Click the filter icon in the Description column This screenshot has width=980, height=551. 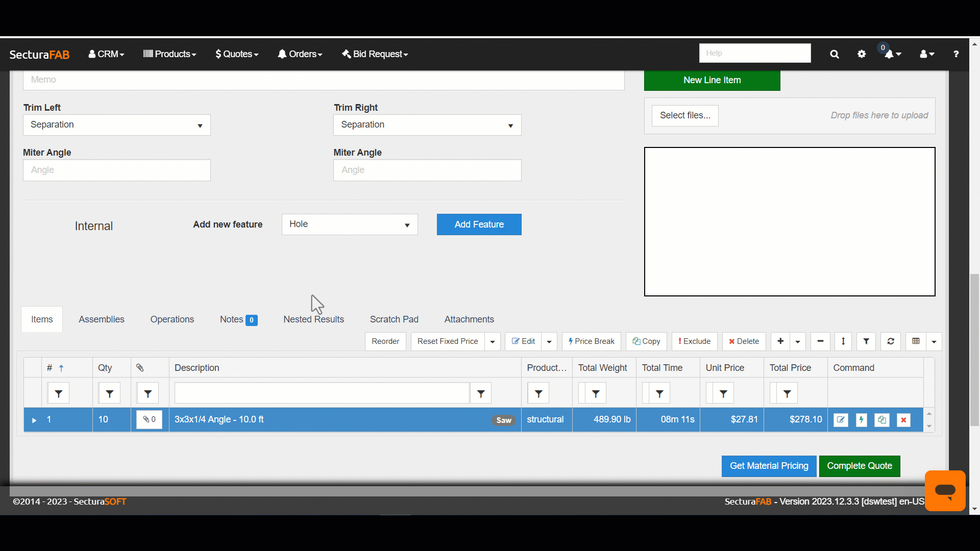(x=481, y=393)
